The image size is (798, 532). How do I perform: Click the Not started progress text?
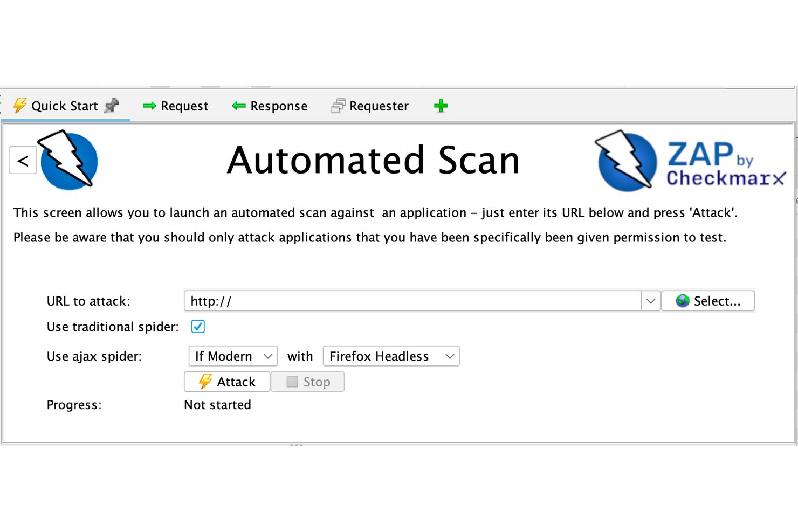pos(217,405)
